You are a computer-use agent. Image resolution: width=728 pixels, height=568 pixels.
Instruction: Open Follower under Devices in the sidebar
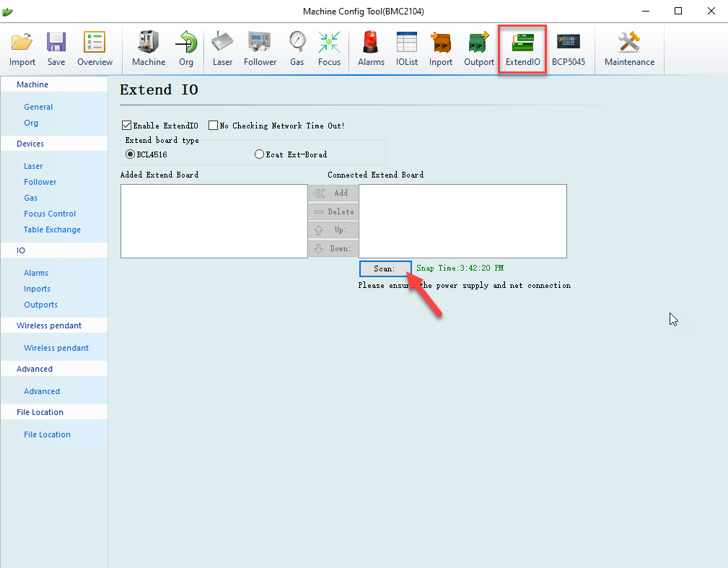(x=40, y=182)
